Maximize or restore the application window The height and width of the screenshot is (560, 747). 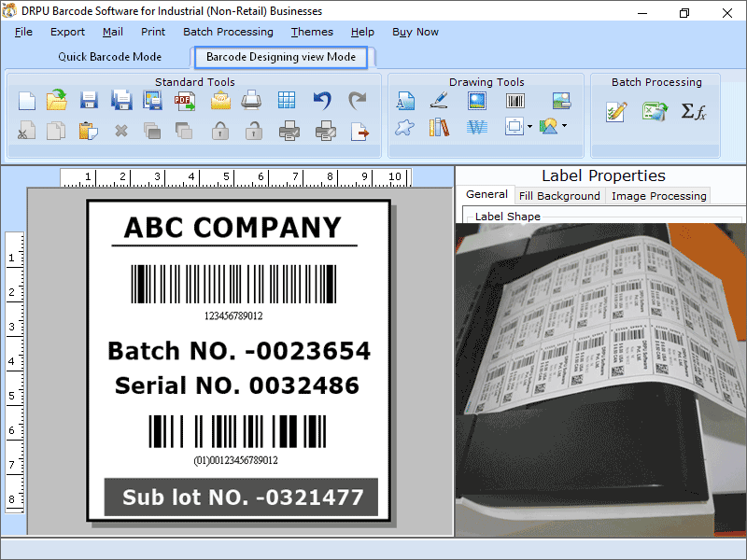point(684,13)
